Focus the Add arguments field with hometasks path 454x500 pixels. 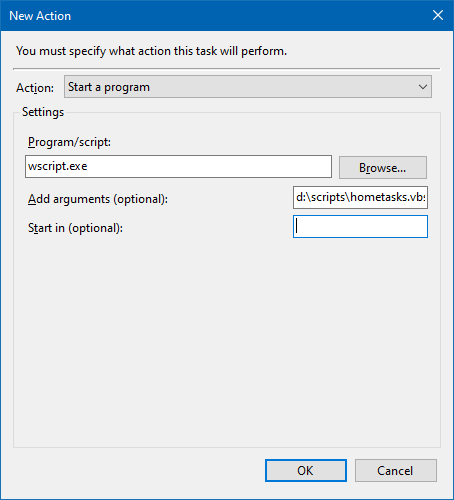tap(360, 198)
